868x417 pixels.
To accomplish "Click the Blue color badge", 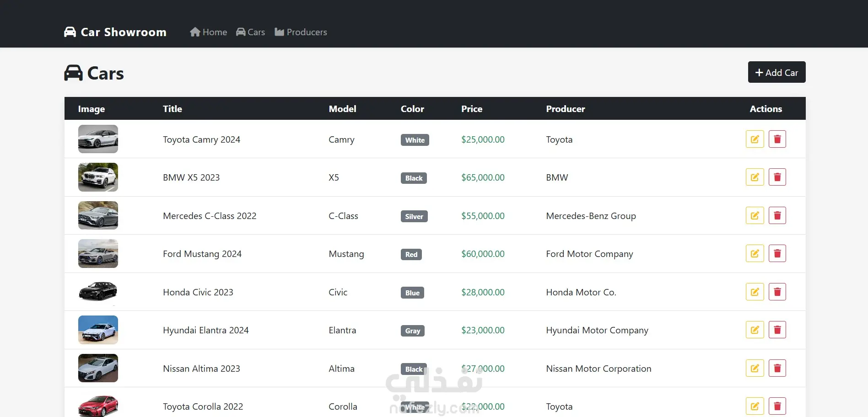I will (x=412, y=293).
